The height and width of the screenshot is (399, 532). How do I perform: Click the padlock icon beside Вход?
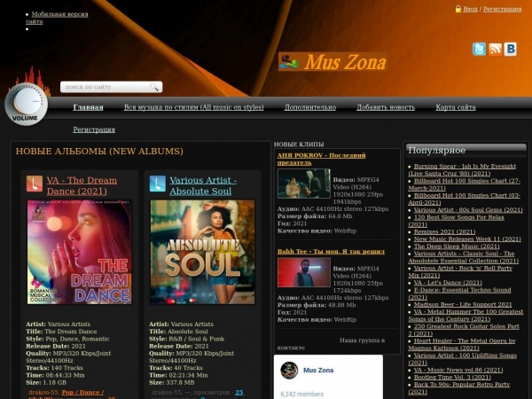(x=458, y=9)
